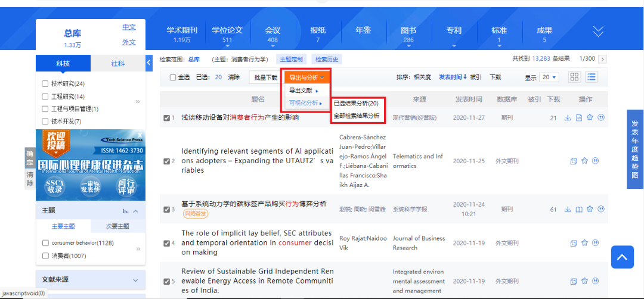Expand more topic filters double arrow
This screenshot has height=299, width=644.
(x=138, y=249)
